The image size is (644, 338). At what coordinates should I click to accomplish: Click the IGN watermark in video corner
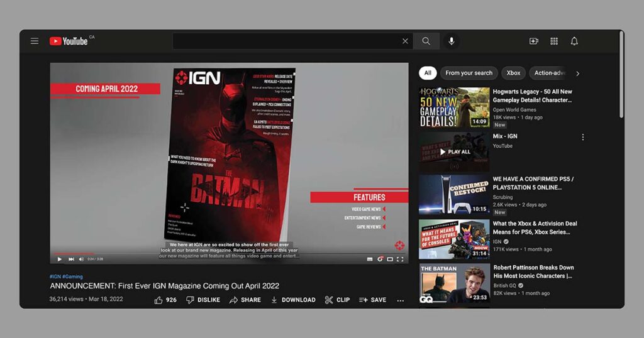399,245
